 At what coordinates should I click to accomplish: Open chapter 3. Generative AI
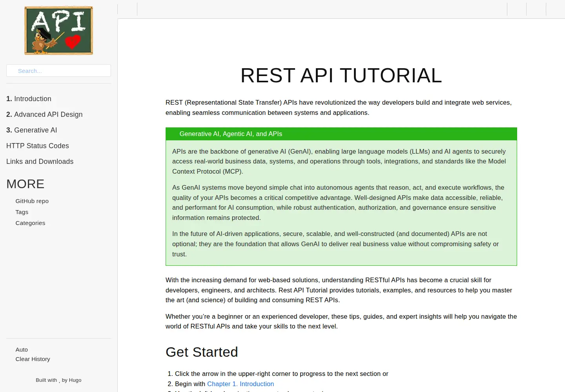(x=31, y=130)
